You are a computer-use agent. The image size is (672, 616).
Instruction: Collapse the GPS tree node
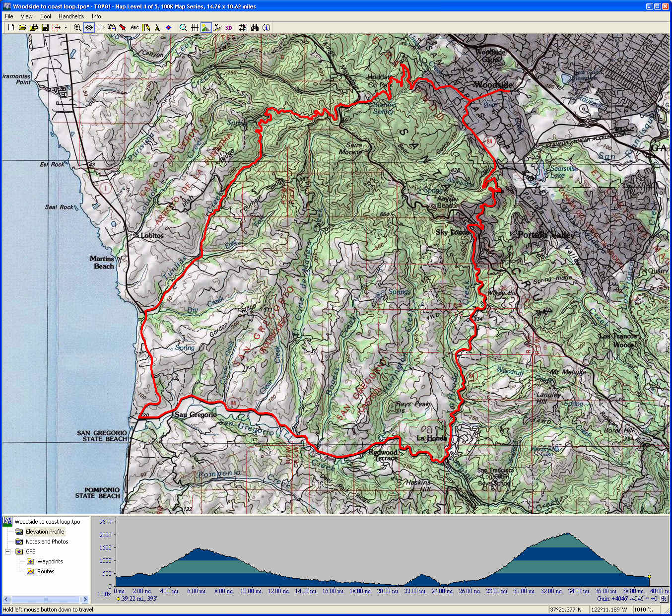click(8, 551)
